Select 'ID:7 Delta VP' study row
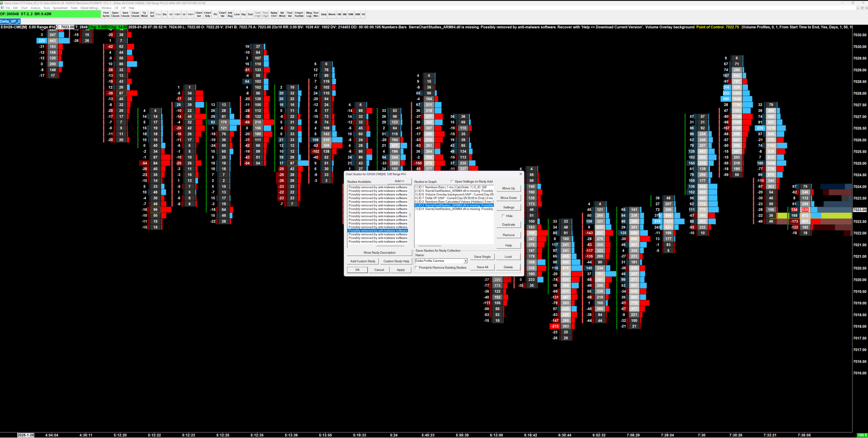The image size is (868, 438). 454,198
